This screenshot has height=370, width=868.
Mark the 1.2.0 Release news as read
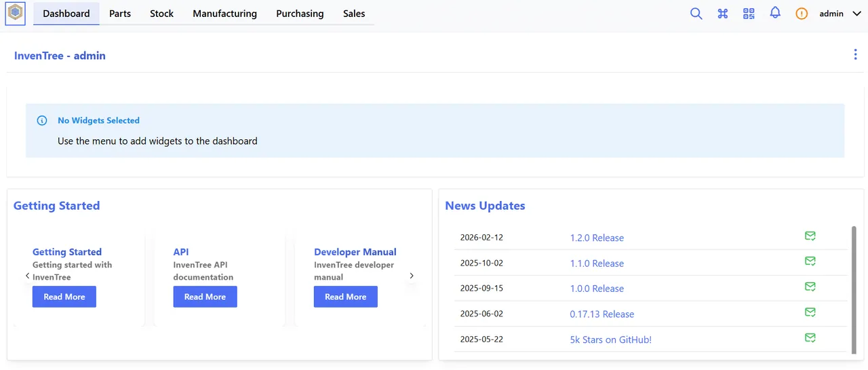point(810,236)
